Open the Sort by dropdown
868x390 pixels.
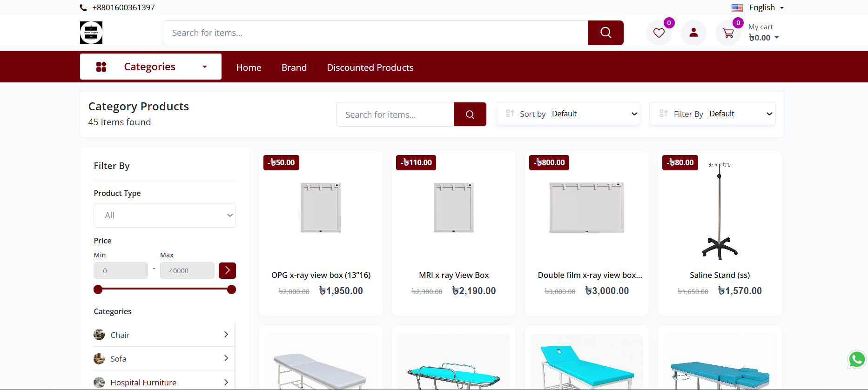pyautogui.click(x=568, y=114)
